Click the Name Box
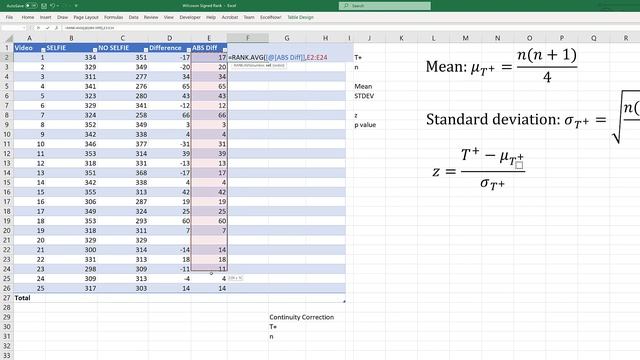Viewport: 640px width, 360px height. coord(13,28)
